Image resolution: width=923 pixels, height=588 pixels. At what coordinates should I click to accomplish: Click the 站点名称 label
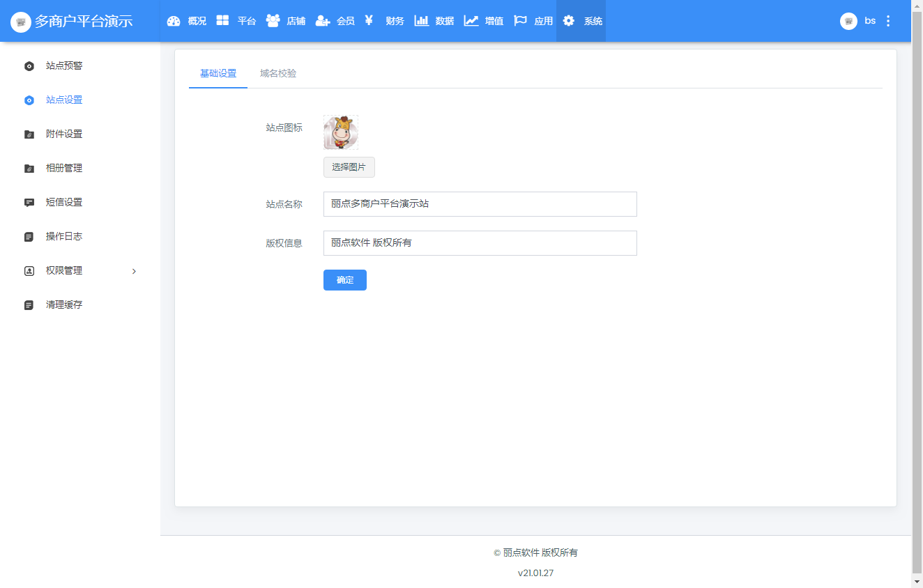(284, 204)
